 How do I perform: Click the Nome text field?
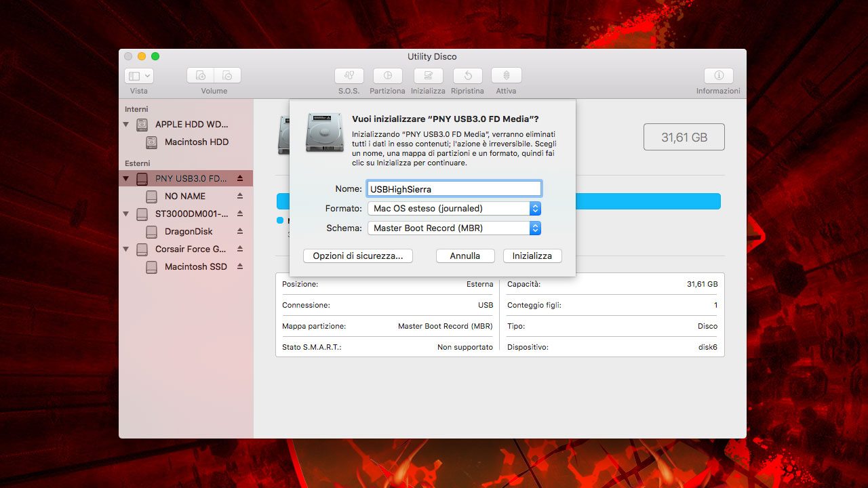[454, 189]
